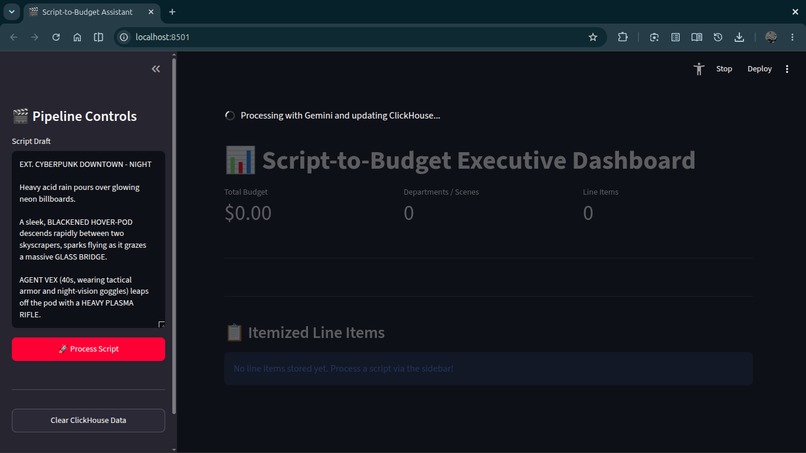806x453 pixels.
Task: Click the Line Items metric label
Action: click(600, 192)
